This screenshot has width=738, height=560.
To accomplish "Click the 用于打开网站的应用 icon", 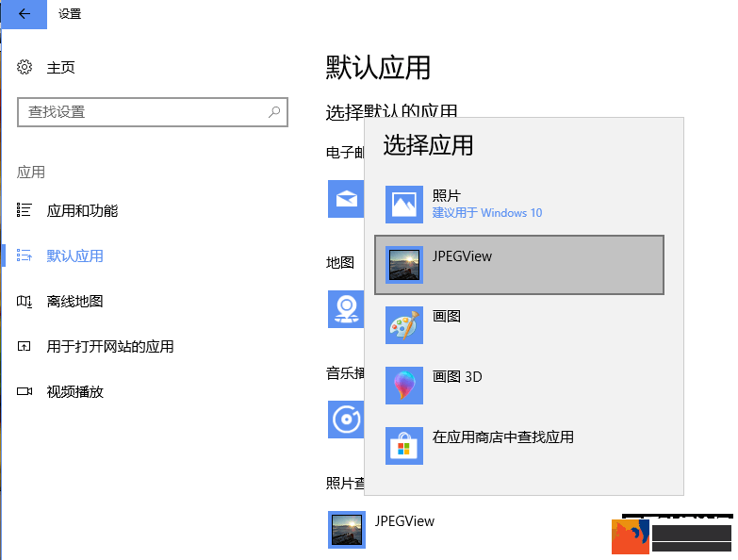I will 24,346.
